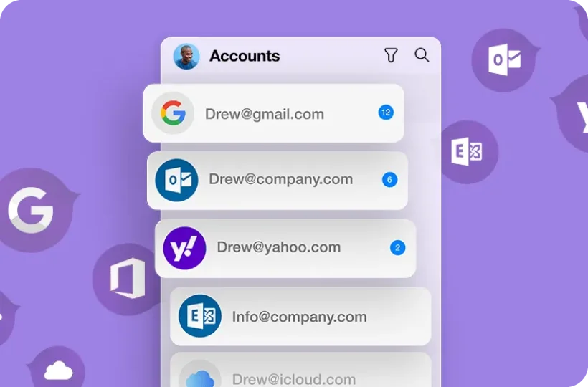Click the white Outlook bubble in background
The width and height of the screenshot is (588, 387).
coord(504,60)
